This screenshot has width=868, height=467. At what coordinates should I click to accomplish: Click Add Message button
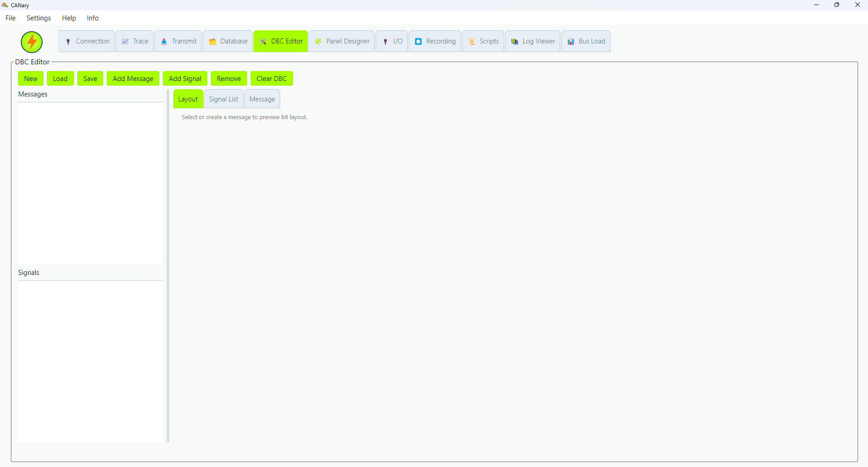tap(133, 78)
